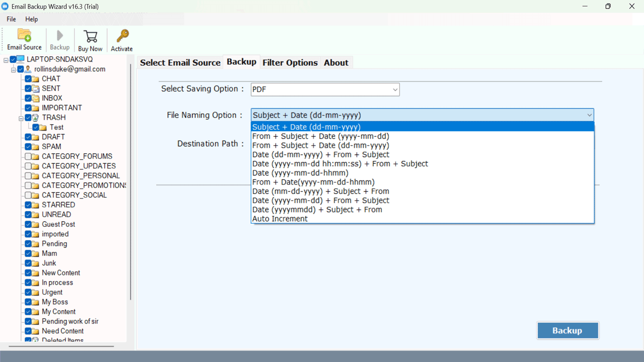This screenshot has height=362, width=644.
Task: Choose Date (yyyymmdd) + Subject + From
Action: [317, 210]
